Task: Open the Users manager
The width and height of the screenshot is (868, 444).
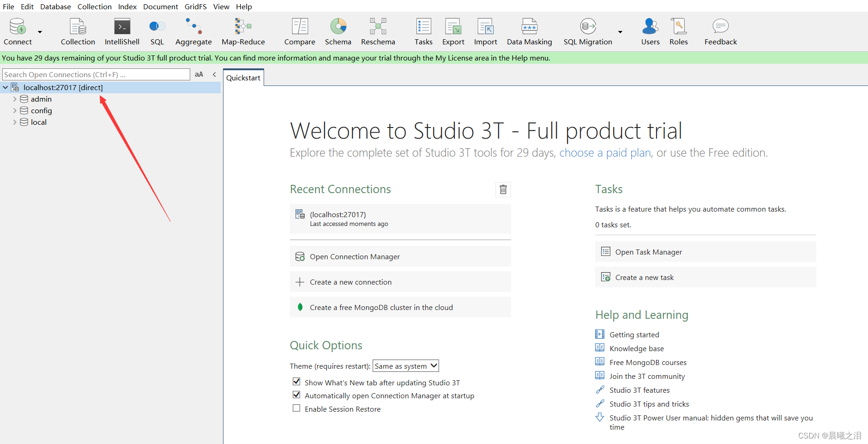Action: (x=650, y=31)
